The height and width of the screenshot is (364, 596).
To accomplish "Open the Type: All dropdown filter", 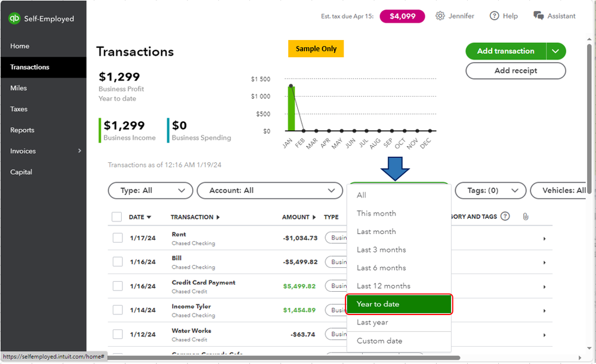I will tap(150, 190).
